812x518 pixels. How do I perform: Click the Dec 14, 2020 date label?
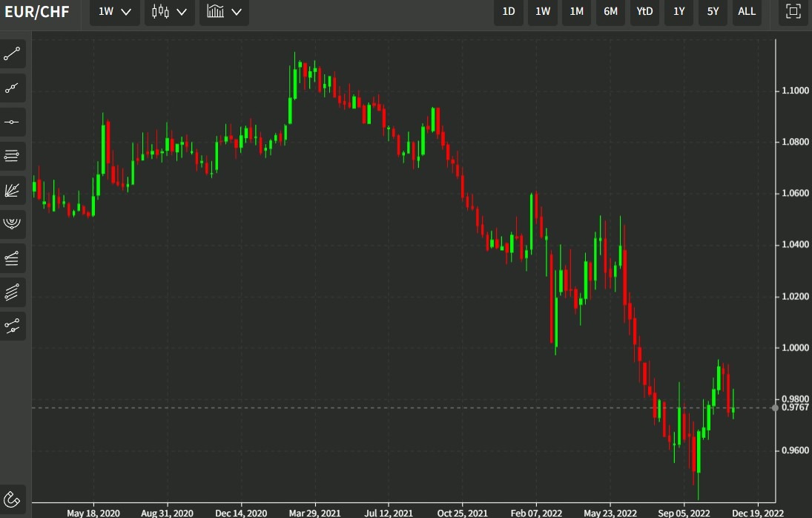point(241,513)
